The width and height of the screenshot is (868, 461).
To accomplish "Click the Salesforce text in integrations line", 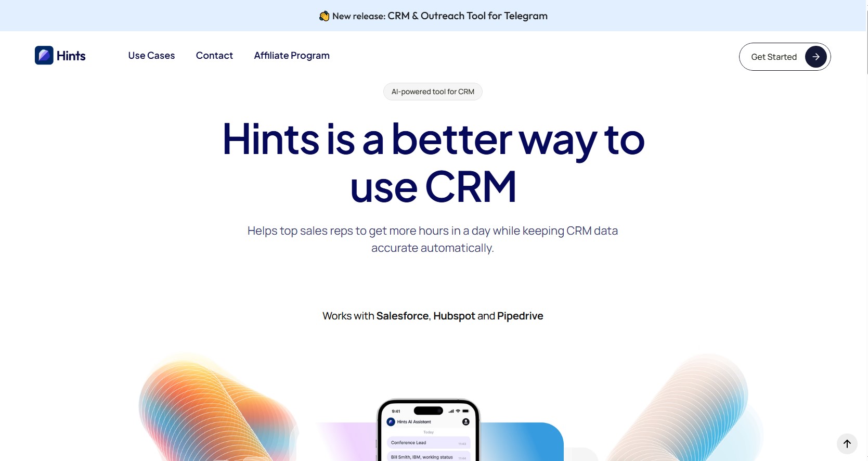I will point(402,316).
